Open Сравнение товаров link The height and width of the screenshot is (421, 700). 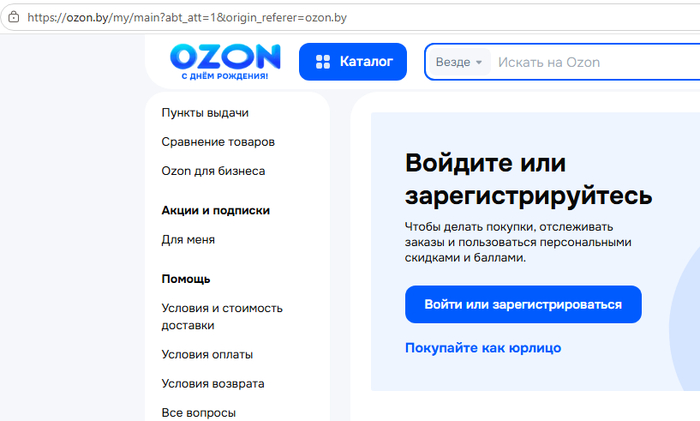tap(218, 142)
